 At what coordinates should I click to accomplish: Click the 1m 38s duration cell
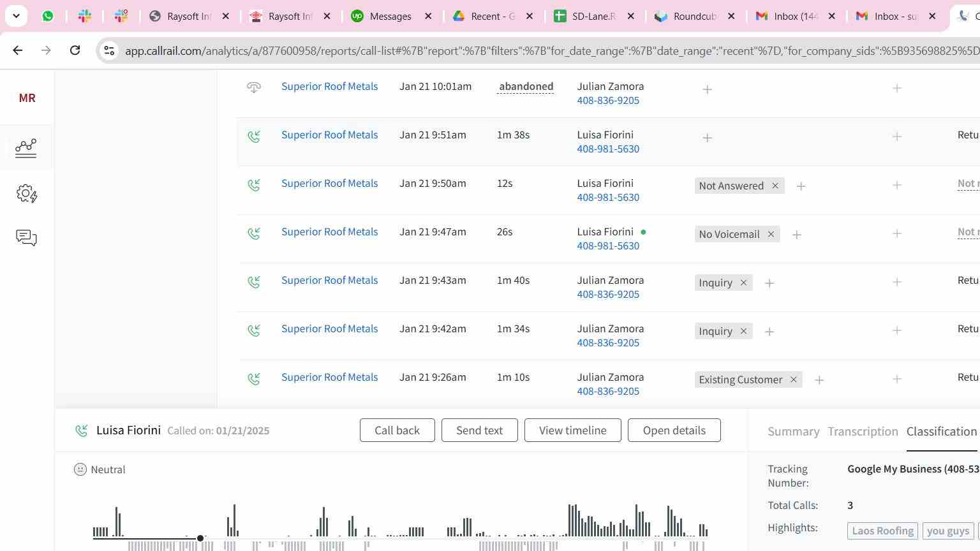coord(513,135)
